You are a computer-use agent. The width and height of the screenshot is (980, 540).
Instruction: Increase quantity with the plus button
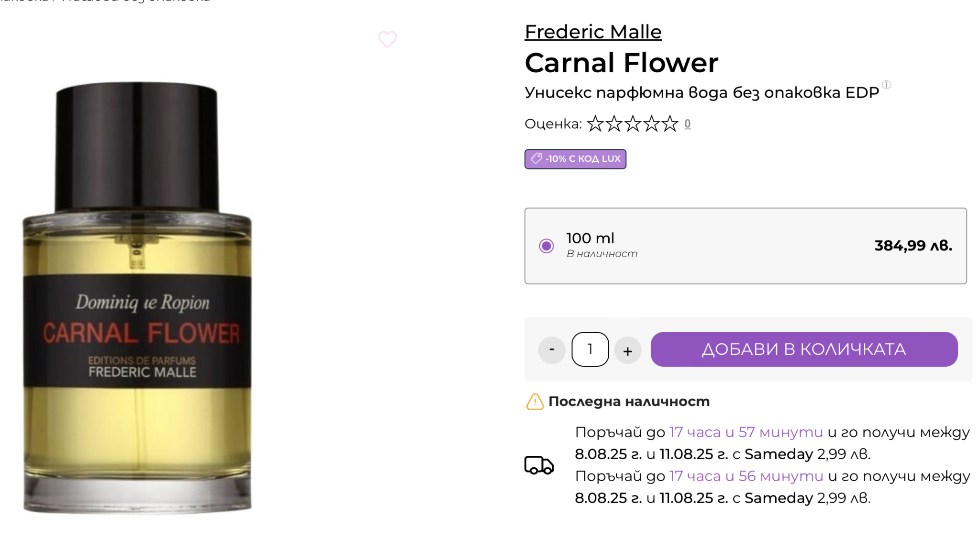click(628, 350)
